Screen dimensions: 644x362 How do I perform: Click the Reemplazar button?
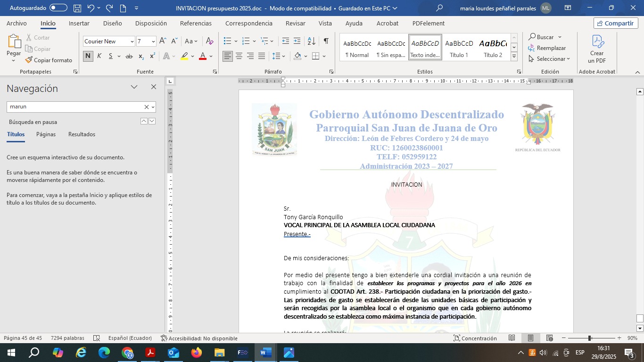(547, 48)
